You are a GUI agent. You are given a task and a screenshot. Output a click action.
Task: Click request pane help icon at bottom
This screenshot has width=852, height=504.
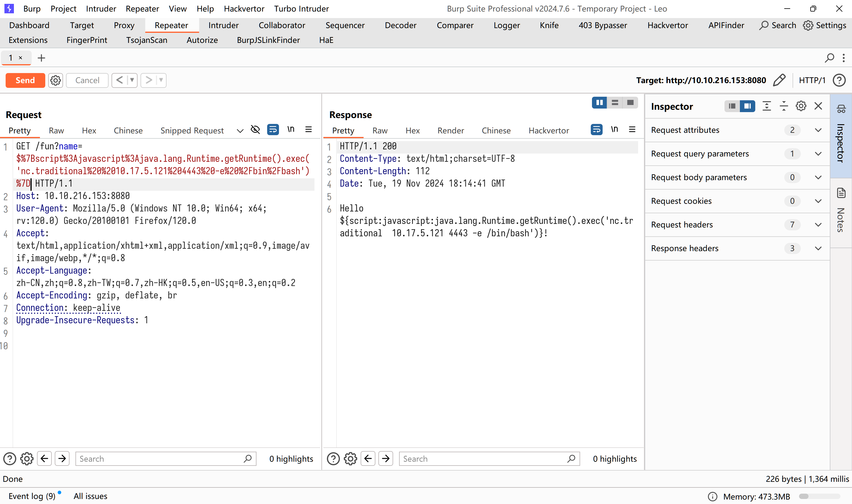9,459
